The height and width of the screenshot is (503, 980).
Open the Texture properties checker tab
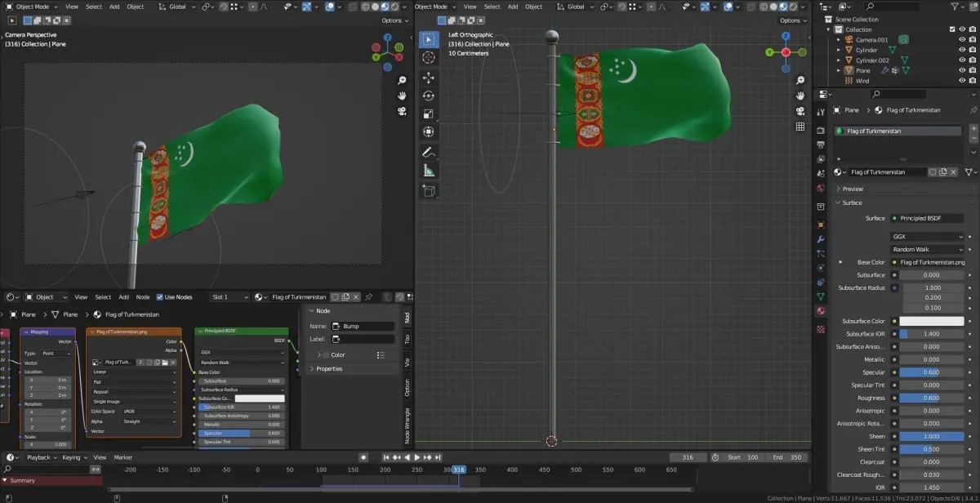pyautogui.click(x=821, y=328)
